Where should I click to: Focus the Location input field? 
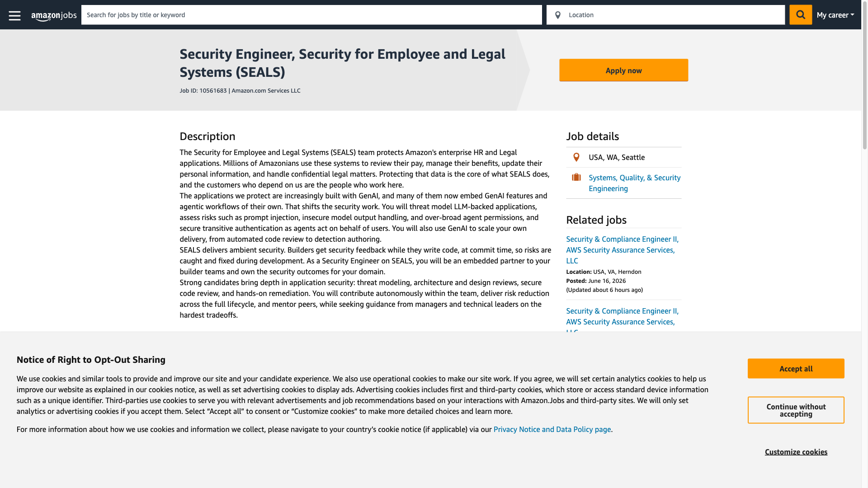pyautogui.click(x=665, y=15)
